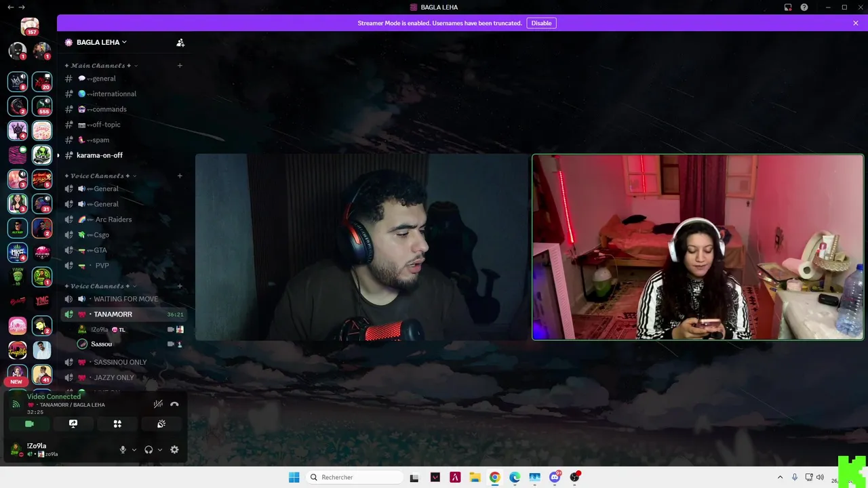Join the GTA voice channel
Image resolution: width=868 pixels, height=488 pixels.
click(x=122, y=250)
